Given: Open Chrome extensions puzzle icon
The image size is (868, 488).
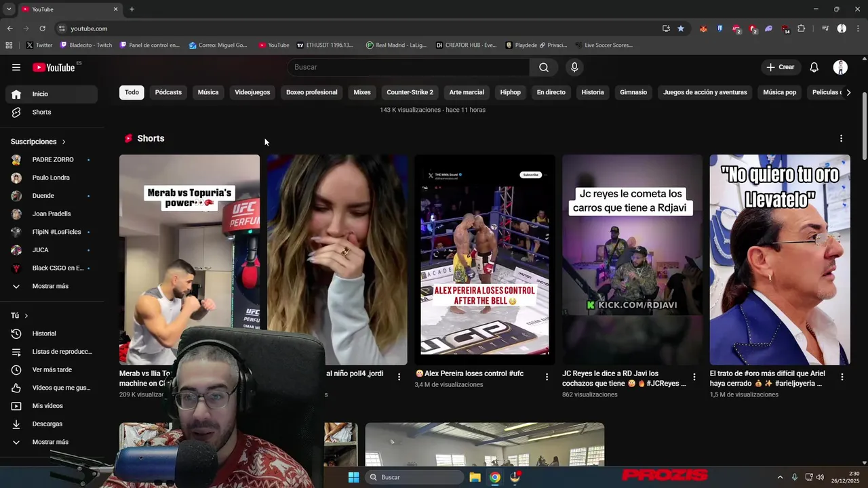Looking at the screenshot, I should click(x=802, y=28).
